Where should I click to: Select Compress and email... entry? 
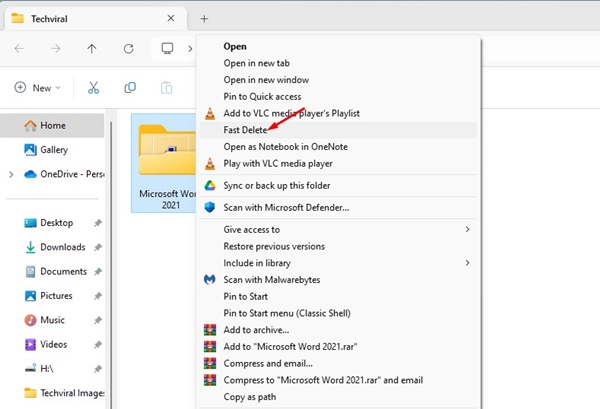point(338,363)
